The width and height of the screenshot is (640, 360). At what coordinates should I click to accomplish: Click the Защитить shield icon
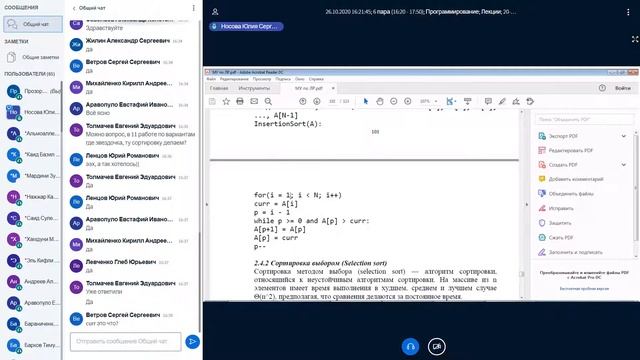542,223
